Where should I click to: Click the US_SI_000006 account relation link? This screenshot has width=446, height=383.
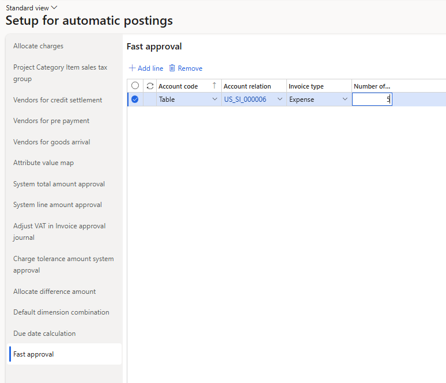(245, 99)
